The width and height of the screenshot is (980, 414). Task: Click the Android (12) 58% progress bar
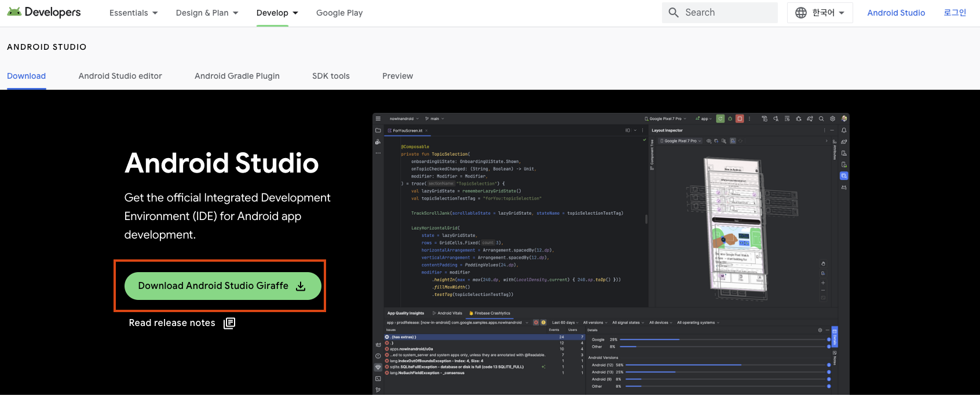727,365
